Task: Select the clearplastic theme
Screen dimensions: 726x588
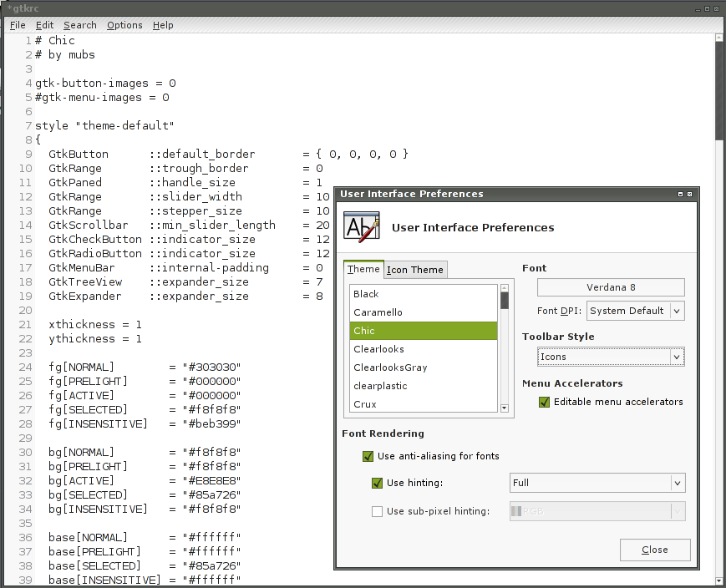Action: click(x=424, y=386)
